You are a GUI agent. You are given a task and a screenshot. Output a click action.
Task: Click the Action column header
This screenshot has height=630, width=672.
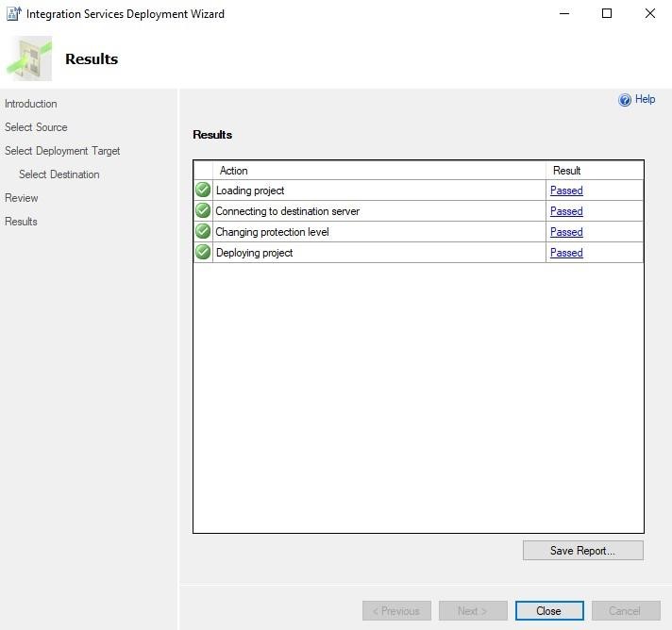[379, 171]
